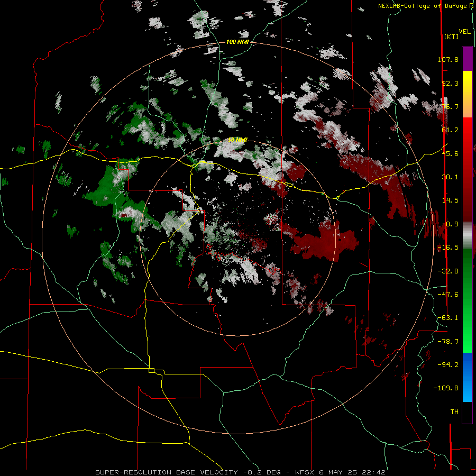Click the -16.5 value on velocity scale

click(x=448, y=248)
